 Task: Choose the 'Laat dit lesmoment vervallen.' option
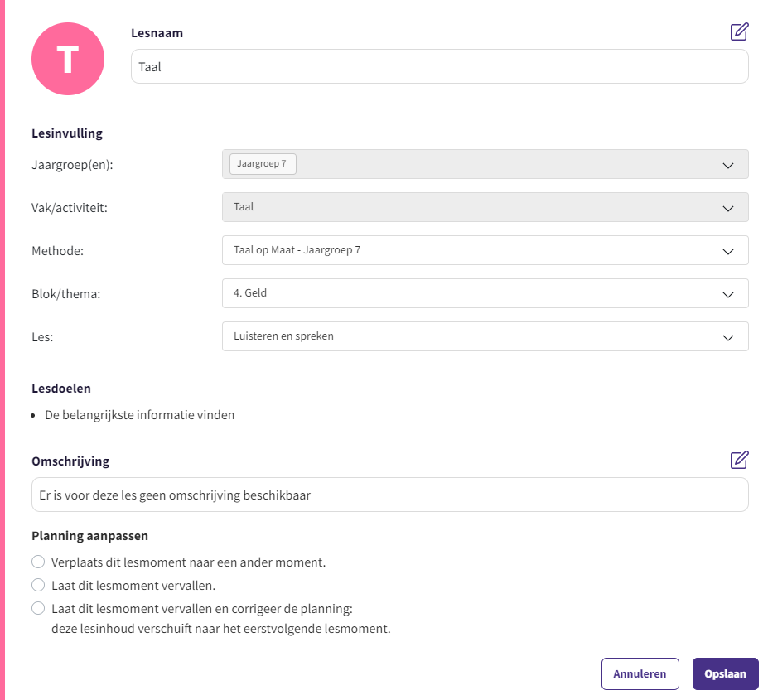coord(38,585)
